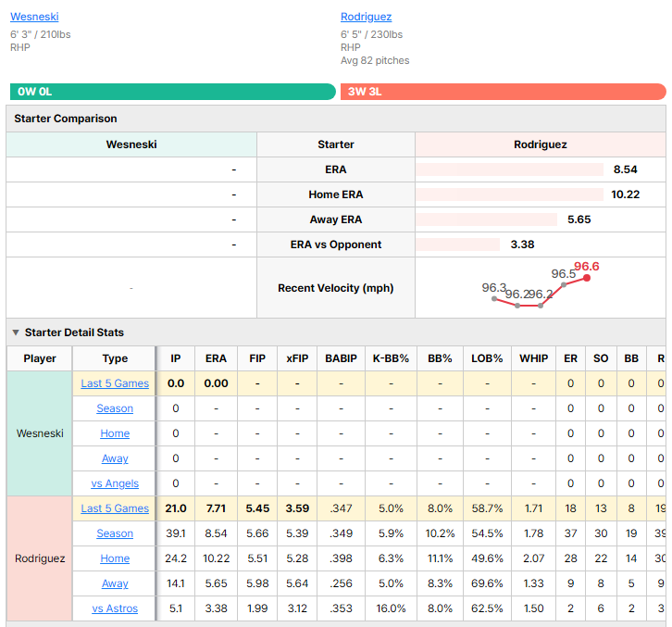Screen dimensions: 672x627
Task: Click the xFIP column header
Action: pyautogui.click(x=297, y=358)
